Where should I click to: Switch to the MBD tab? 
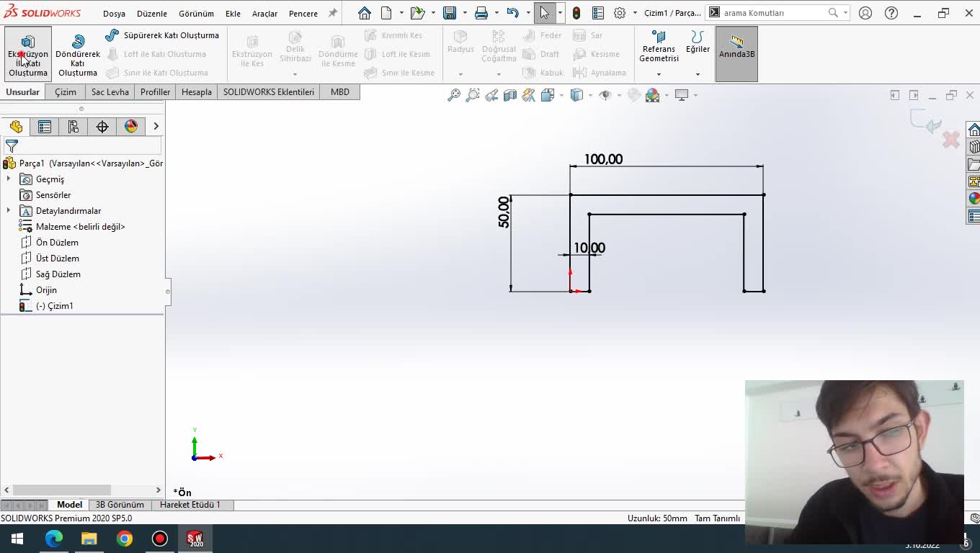click(x=339, y=92)
